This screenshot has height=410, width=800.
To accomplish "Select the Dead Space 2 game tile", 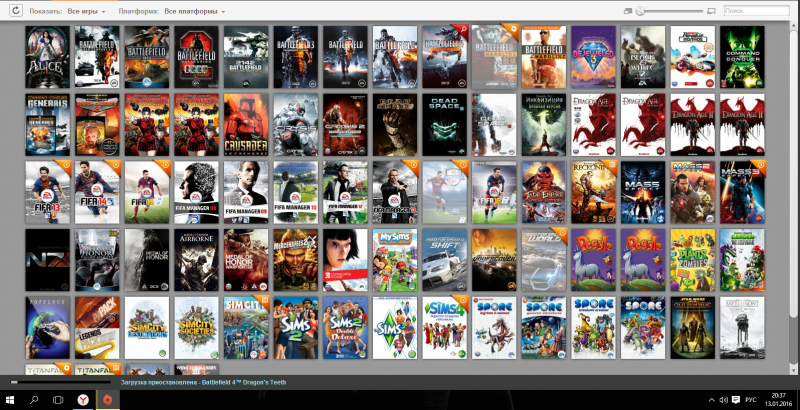I will (444, 125).
